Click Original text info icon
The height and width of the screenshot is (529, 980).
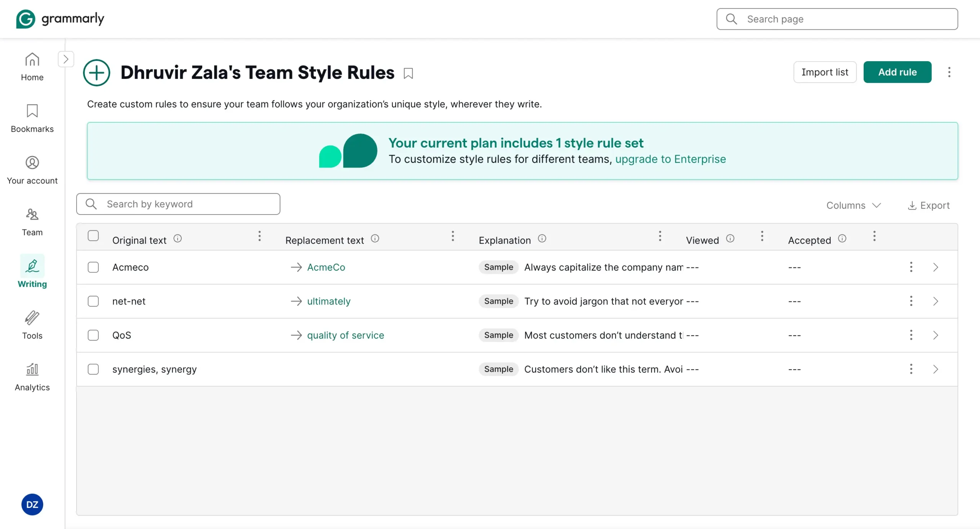tap(178, 238)
